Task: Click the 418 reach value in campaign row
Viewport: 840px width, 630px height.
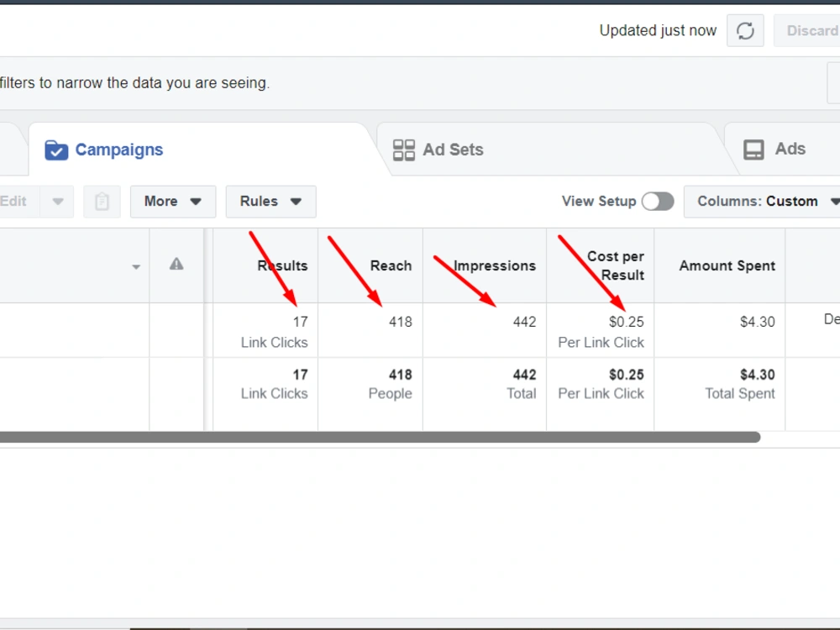Action: [401, 322]
